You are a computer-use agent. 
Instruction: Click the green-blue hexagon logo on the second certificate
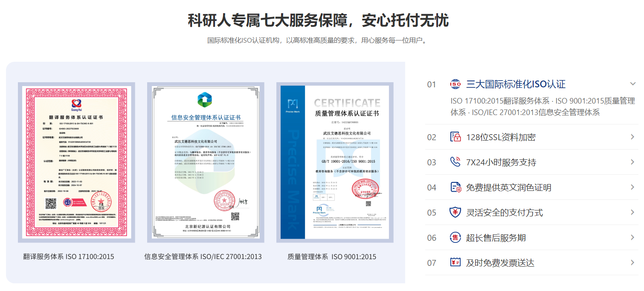pyautogui.click(x=205, y=99)
